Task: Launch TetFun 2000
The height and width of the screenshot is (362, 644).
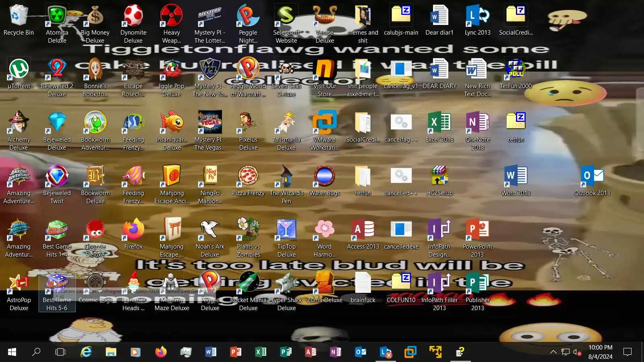Action: (x=516, y=74)
